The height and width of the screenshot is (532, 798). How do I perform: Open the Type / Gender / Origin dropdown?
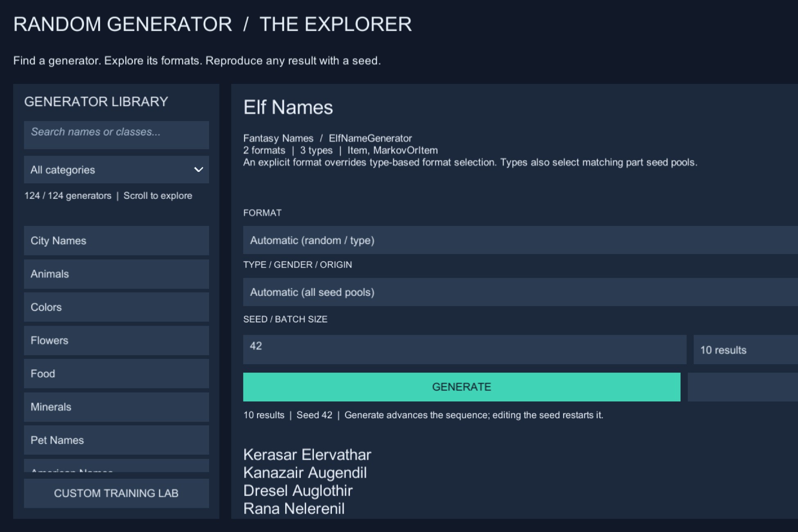point(521,292)
